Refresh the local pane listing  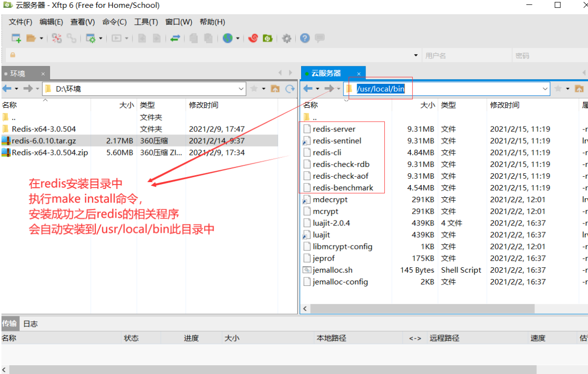pos(290,89)
